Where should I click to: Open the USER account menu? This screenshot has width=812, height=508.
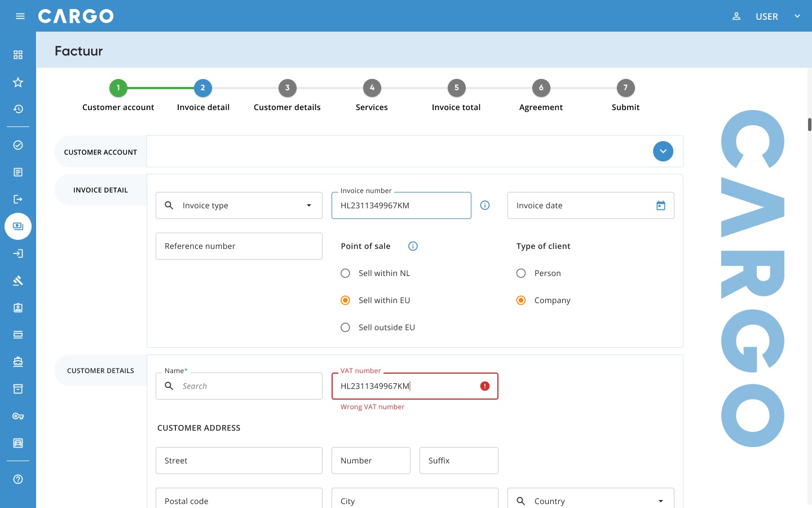767,16
